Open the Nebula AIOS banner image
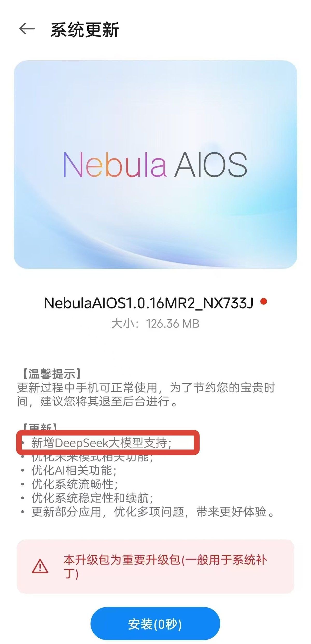The height and width of the screenshot is (644, 311). 155,164
